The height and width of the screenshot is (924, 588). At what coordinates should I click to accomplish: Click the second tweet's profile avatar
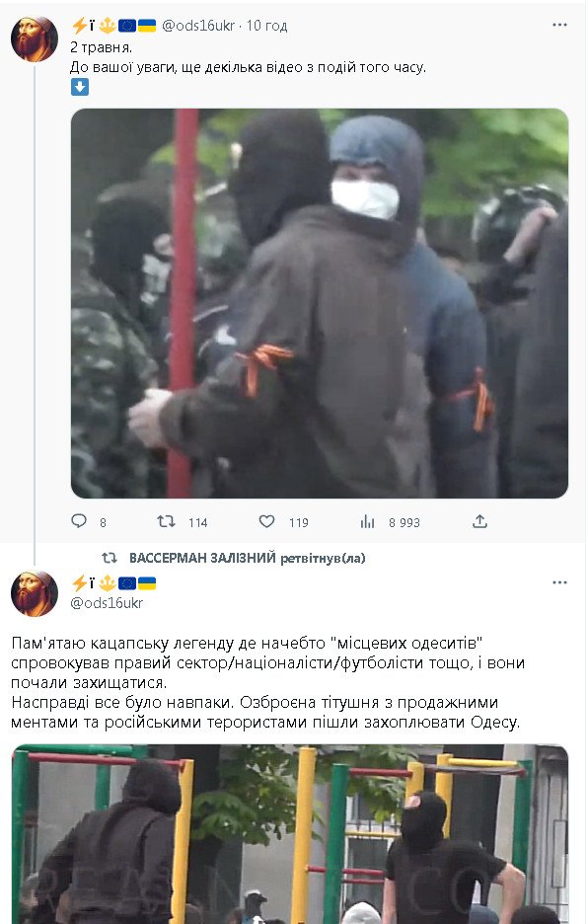35,593
